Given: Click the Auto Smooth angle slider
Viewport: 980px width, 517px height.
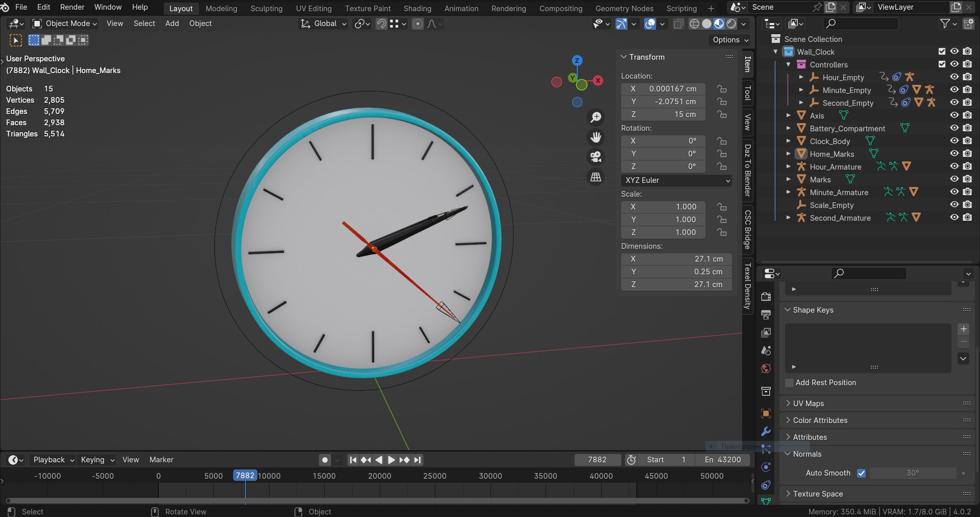Looking at the screenshot, I should coord(913,474).
